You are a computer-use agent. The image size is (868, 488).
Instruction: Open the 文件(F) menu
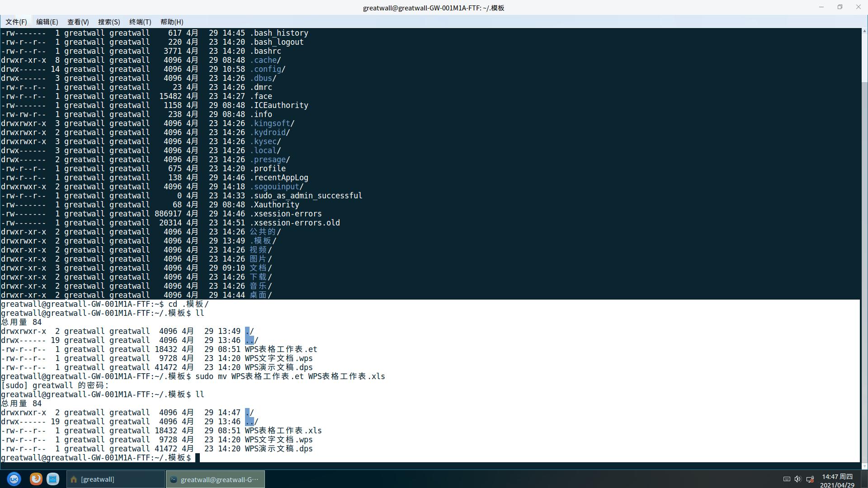point(16,22)
